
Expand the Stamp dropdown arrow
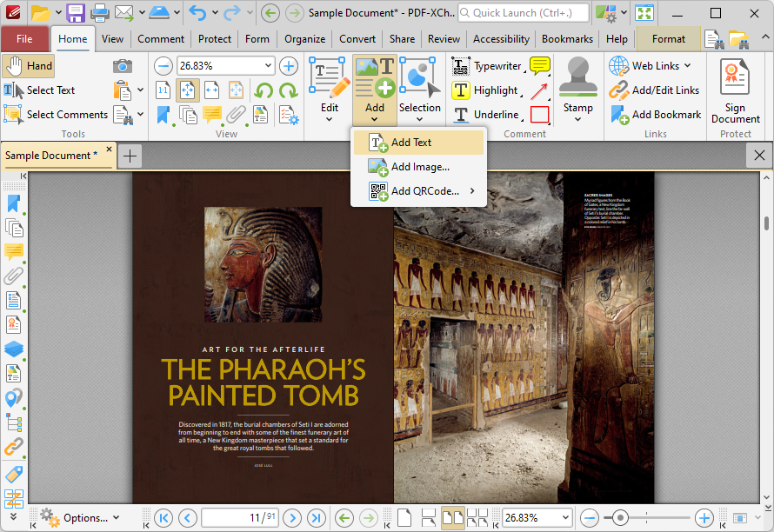point(577,119)
